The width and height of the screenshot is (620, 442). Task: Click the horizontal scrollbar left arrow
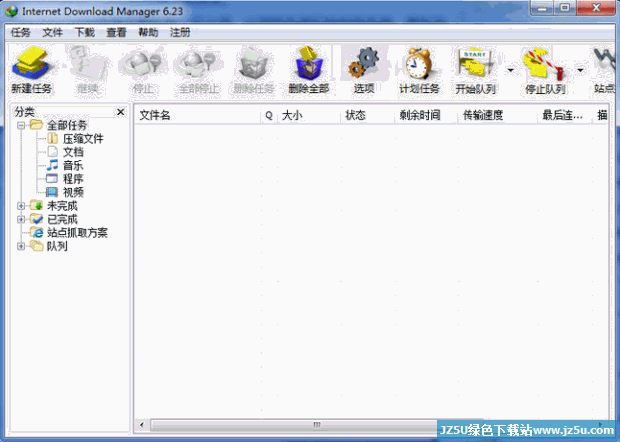pyautogui.click(x=142, y=425)
